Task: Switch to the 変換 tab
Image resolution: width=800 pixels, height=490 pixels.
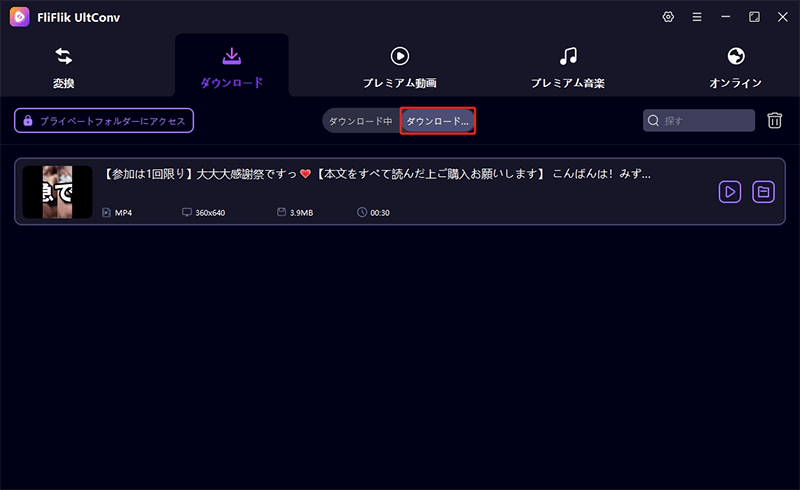Action: (63, 66)
